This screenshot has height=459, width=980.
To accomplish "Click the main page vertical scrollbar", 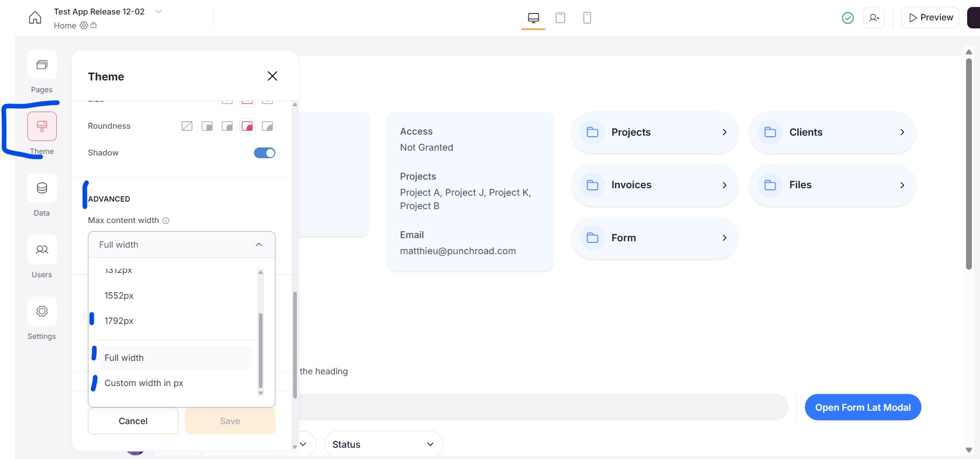I will tap(969, 164).
